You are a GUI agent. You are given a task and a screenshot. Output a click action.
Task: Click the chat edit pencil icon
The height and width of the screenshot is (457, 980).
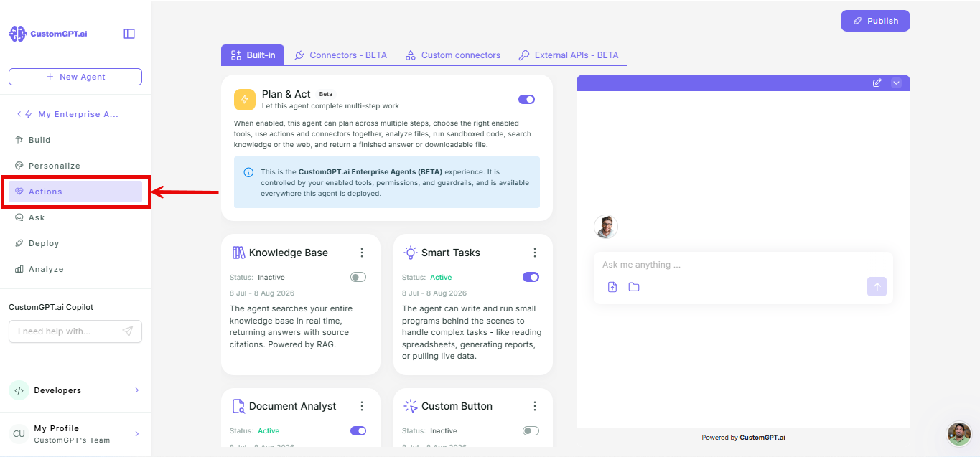point(877,83)
